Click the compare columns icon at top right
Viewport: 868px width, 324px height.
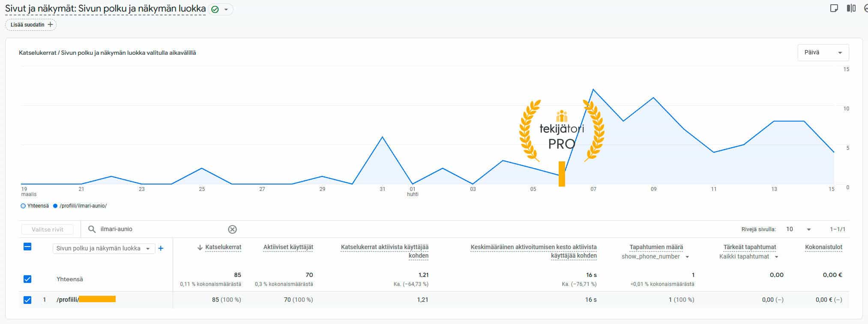[x=851, y=9]
